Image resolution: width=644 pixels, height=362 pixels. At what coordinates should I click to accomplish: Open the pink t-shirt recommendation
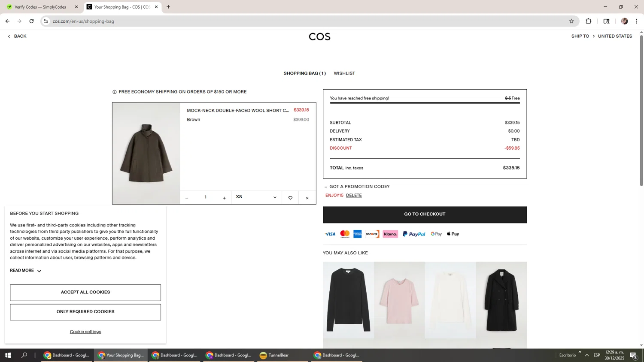[399, 300]
